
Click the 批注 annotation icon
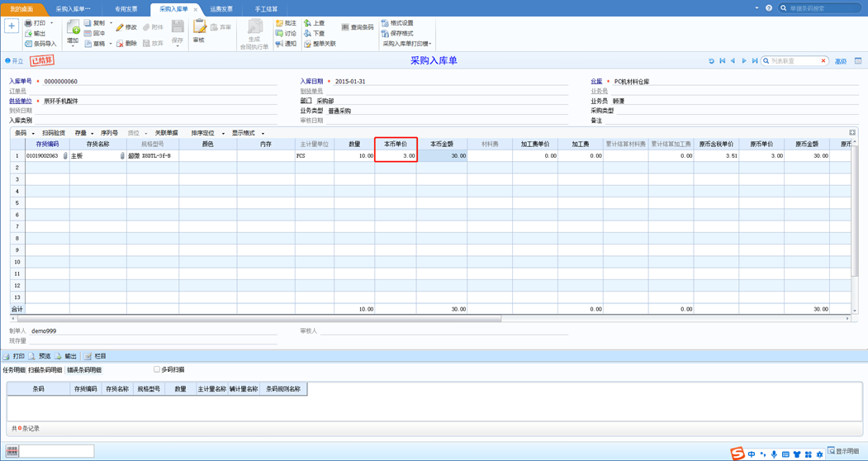click(x=279, y=23)
